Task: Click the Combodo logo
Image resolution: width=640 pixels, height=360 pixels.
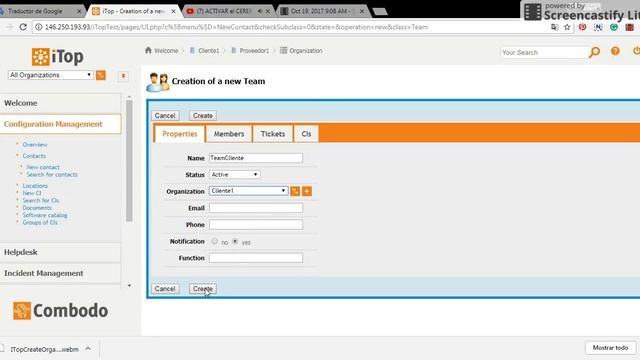Action: (x=60, y=311)
